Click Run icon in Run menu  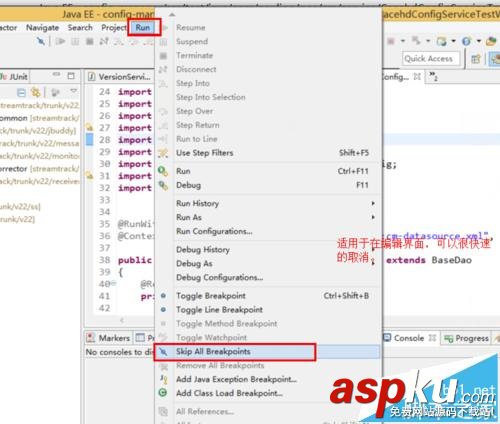click(163, 171)
